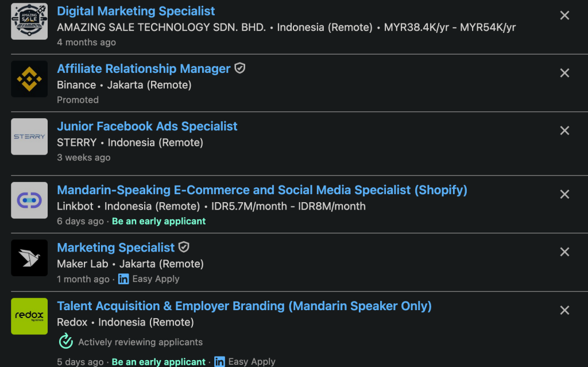588x367 pixels.
Task: Click the Amazing Sale Technology company logo
Action: (29, 21)
